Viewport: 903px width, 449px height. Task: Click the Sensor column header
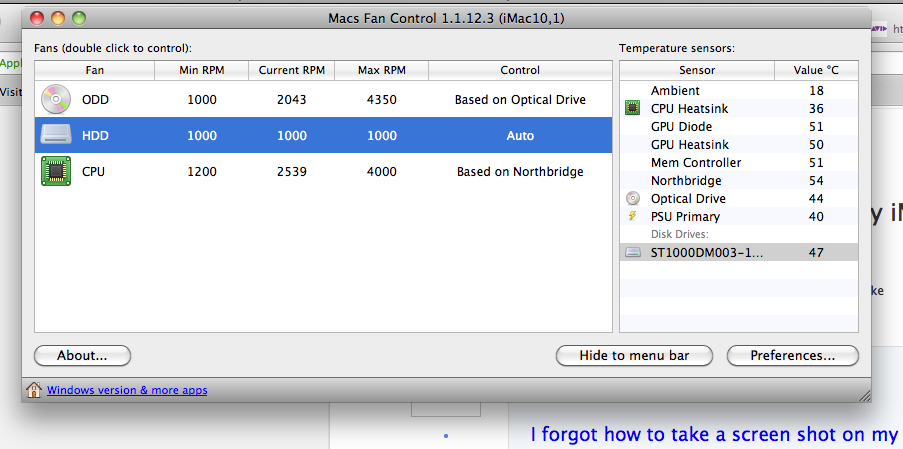click(x=697, y=70)
